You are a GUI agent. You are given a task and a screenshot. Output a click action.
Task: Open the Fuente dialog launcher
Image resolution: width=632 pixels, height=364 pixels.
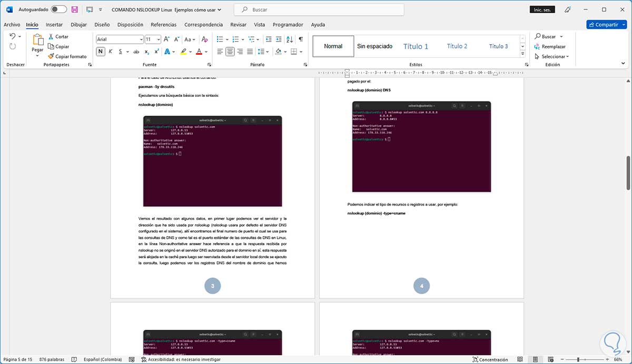click(209, 65)
